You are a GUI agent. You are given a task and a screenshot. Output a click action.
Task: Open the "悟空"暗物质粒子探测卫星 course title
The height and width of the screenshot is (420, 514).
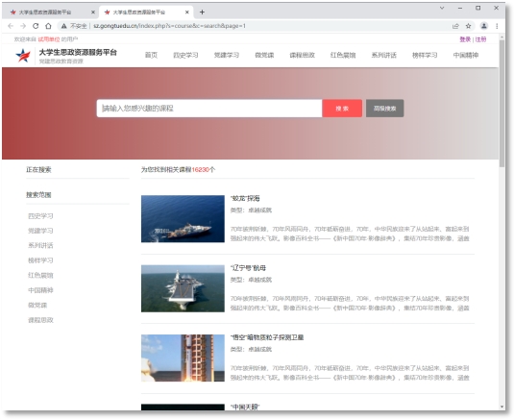pyautogui.click(x=267, y=337)
